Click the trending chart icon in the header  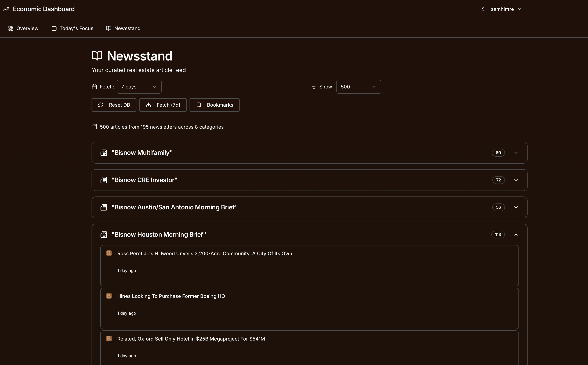tap(6, 9)
